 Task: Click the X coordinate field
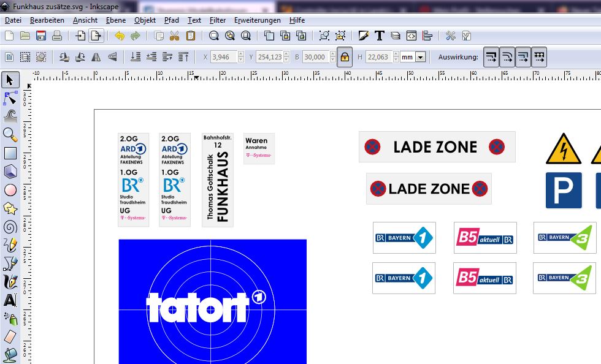(x=224, y=57)
